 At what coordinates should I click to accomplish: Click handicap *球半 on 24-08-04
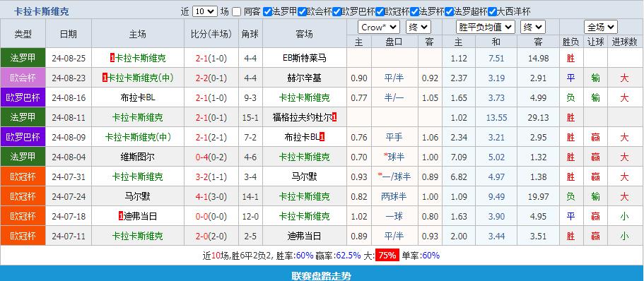(x=394, y=157)
